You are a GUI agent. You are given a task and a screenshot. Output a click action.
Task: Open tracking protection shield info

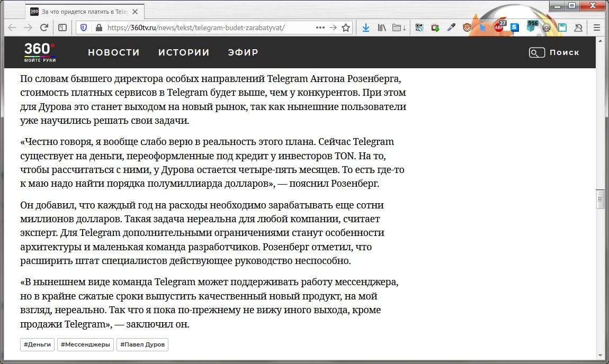[x=84, y=28]
